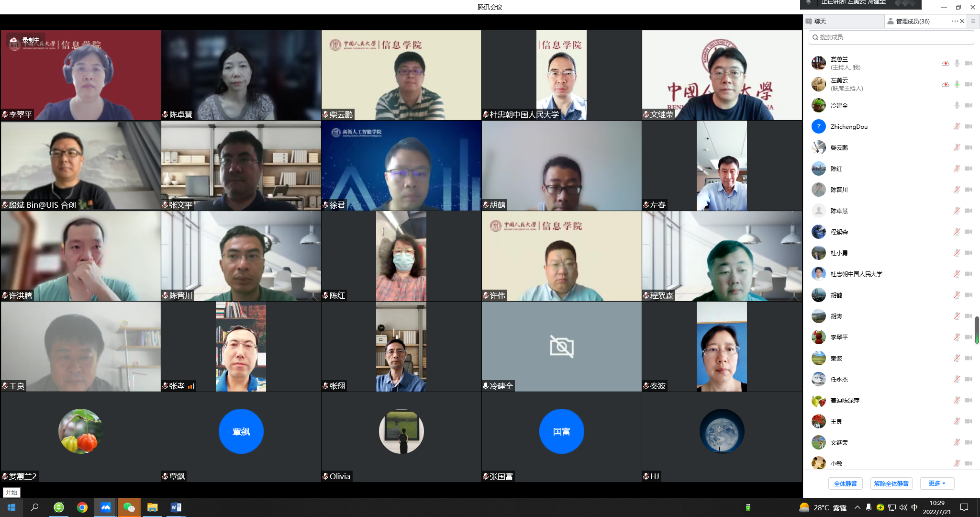Toggle 冷建全's microphone in member list
Viewport: 980px width, 517px height.
point(957,105)
